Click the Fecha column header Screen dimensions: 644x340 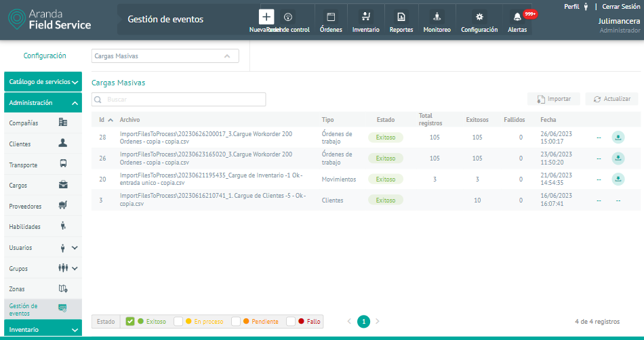click(x=548, y=120)
